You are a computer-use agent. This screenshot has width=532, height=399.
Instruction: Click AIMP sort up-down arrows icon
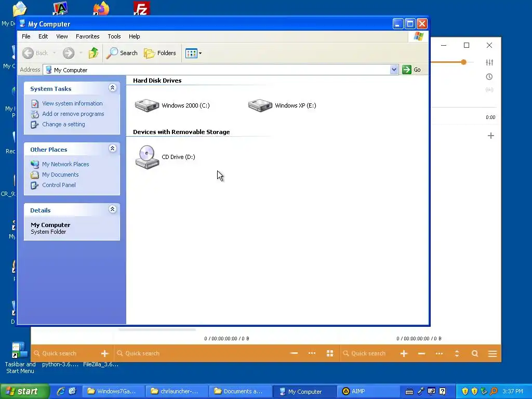[457, 353]
